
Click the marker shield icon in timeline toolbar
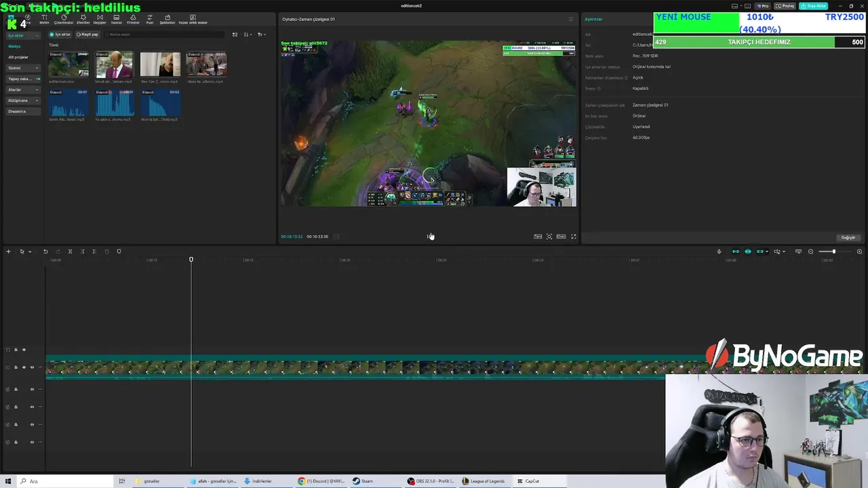point(119,251)
